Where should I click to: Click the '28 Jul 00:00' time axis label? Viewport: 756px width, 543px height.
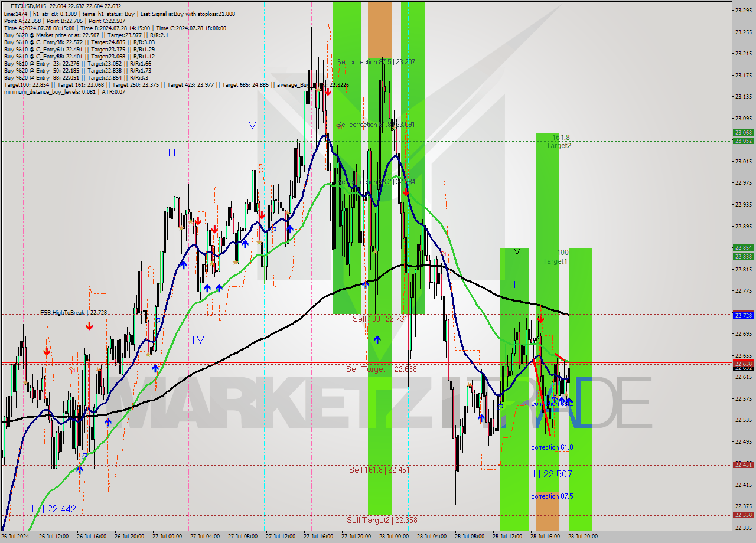coord(395,537)
